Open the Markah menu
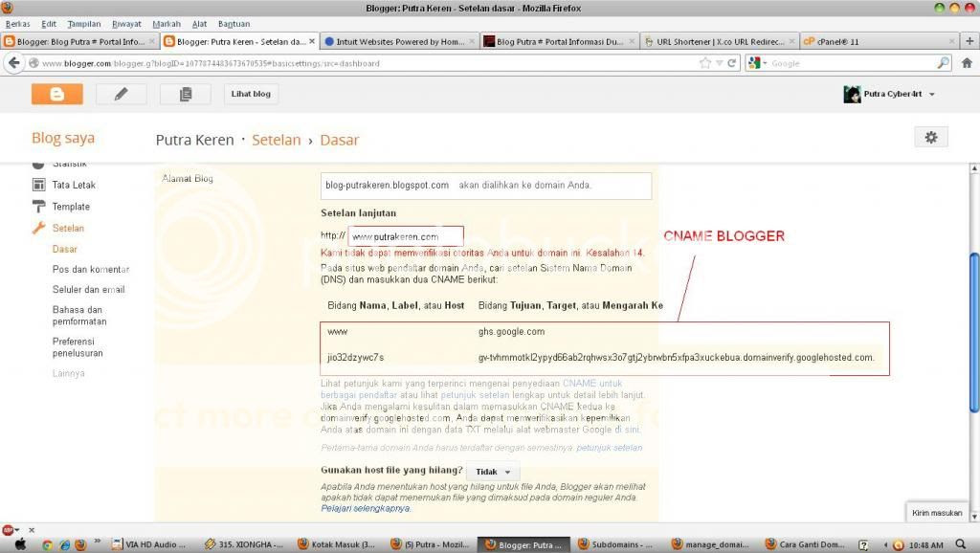Image resolution: width=980 pixels, height=553 pixels. point(167,24)
